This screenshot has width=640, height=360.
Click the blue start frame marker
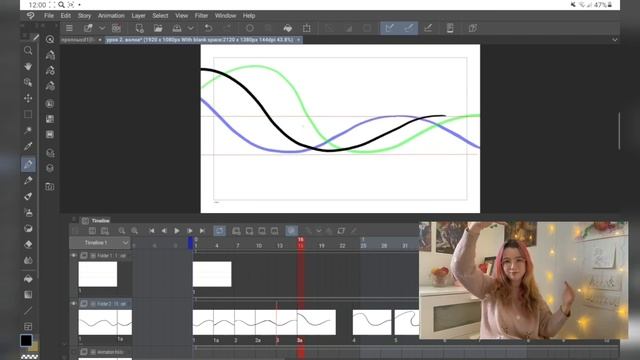point(190,243)
